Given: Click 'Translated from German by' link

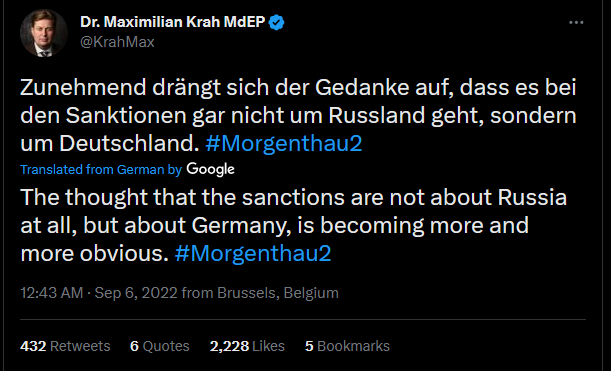Looking at the screenshot, I should pos(101,170).
